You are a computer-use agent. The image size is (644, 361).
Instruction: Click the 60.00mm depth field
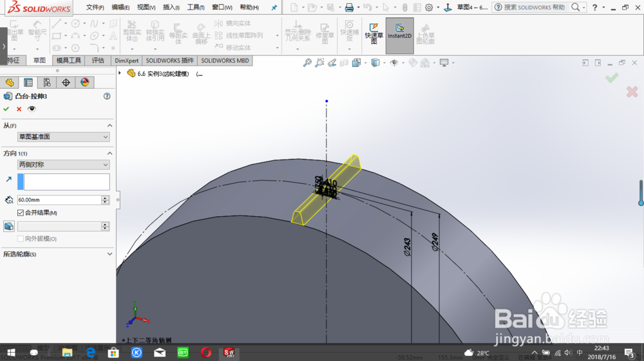[59, 199]
